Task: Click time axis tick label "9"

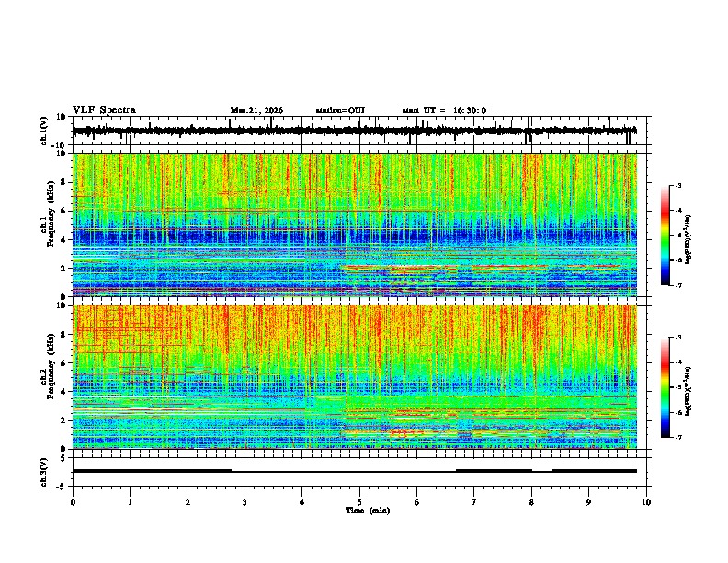Action: [588, 502]
